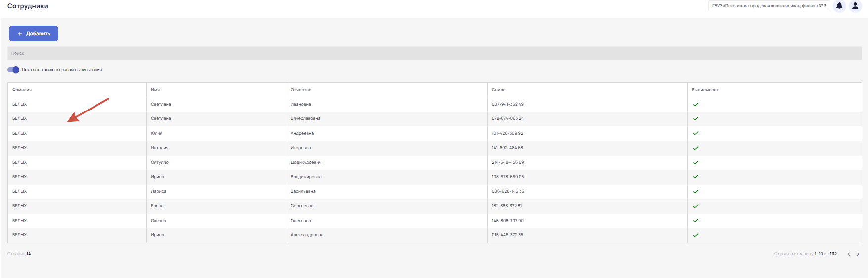Click the name Юлия
This screenshot has width=868, height=278.
156,133
